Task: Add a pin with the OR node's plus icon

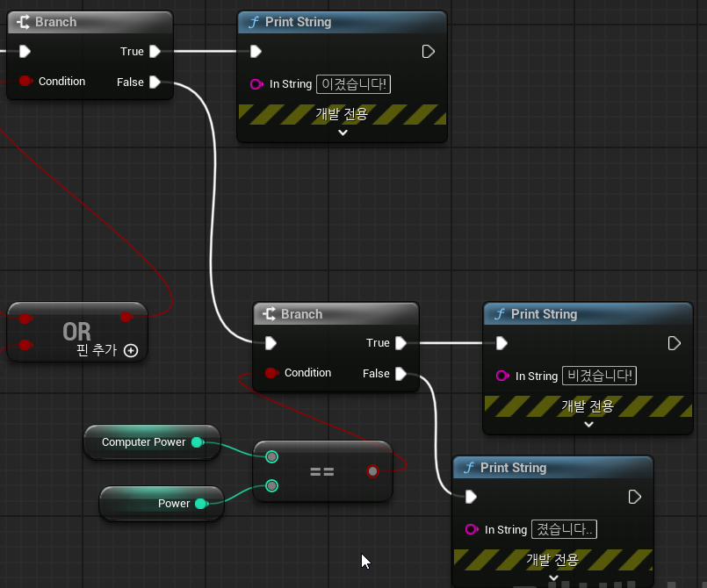Action: (131, 350)
